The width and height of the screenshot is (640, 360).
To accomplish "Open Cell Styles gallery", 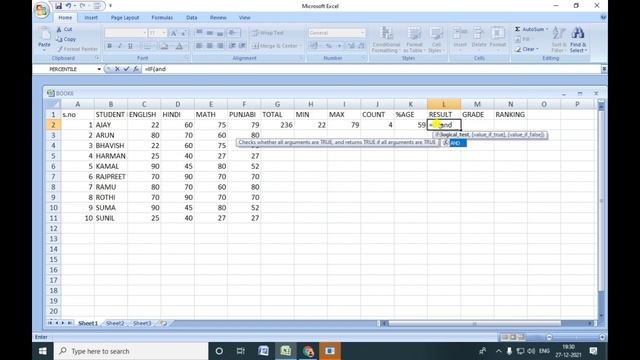I will point(436,40).
